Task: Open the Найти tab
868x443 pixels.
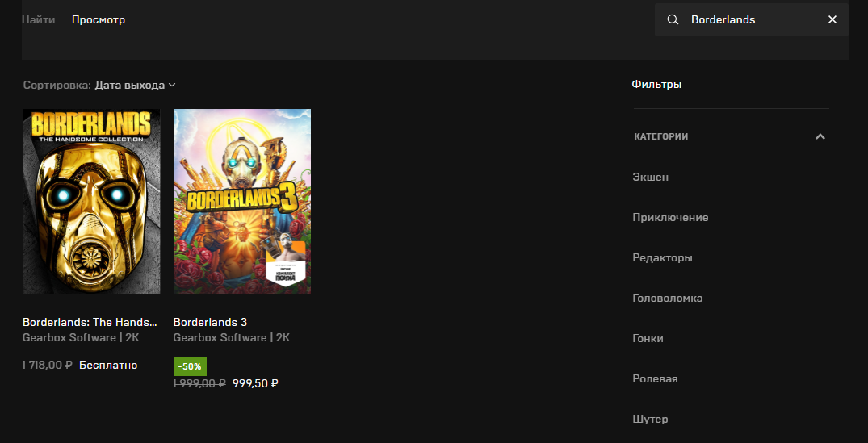Action: point(38,20)
